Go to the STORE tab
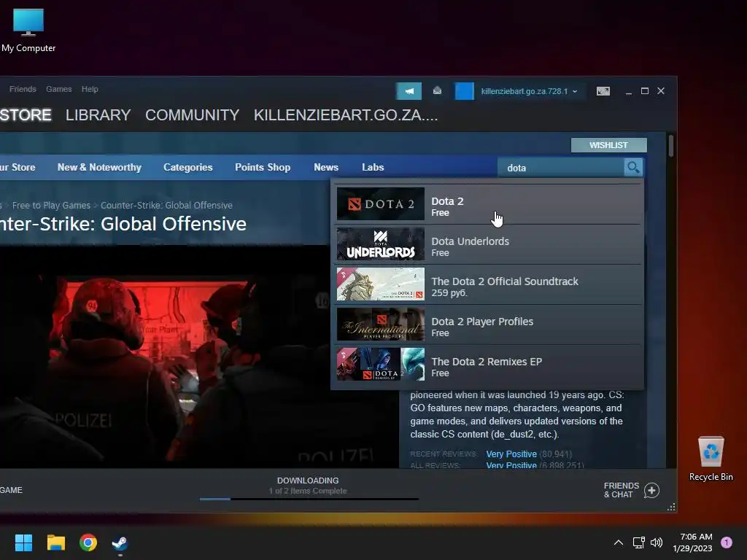 pos(26,114)
